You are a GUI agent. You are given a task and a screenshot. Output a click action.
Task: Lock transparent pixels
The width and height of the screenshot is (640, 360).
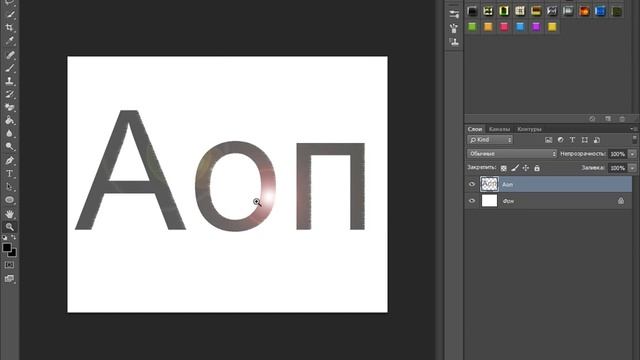[504, 168]
